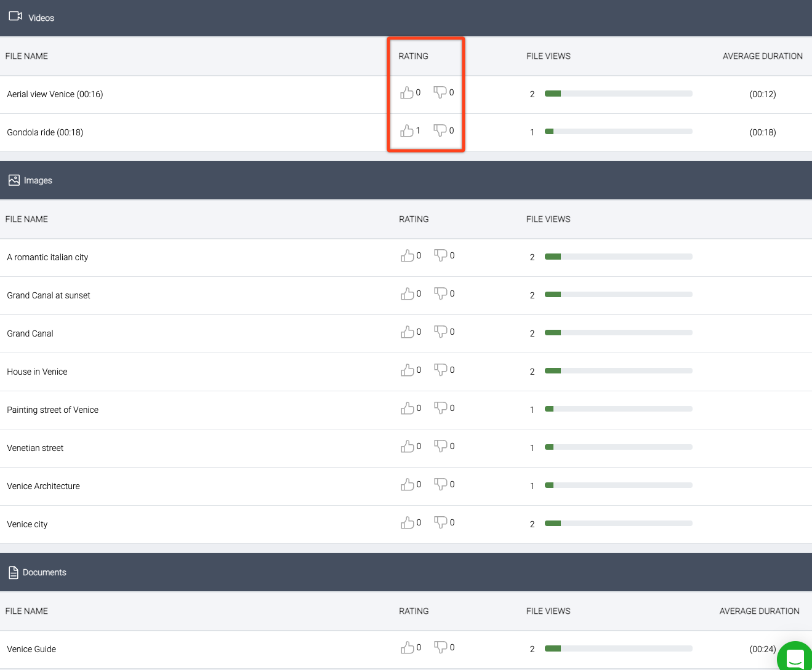Open the green chat widget icon
Viewport: 812px width, 670px height.
tap(795, 657)
